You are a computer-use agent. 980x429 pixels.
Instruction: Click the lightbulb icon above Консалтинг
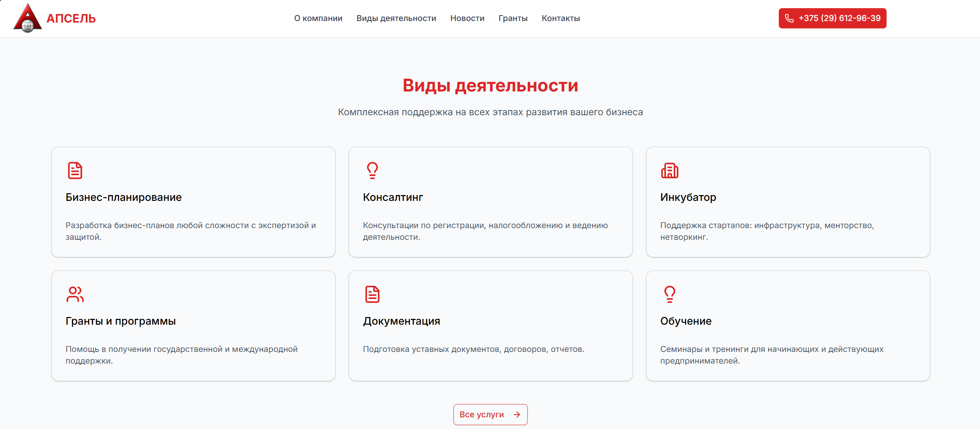(372, 171)
